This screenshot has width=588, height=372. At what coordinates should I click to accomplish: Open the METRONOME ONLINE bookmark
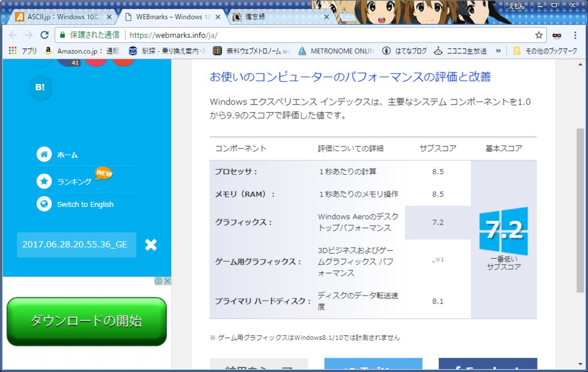coord(336,51)
